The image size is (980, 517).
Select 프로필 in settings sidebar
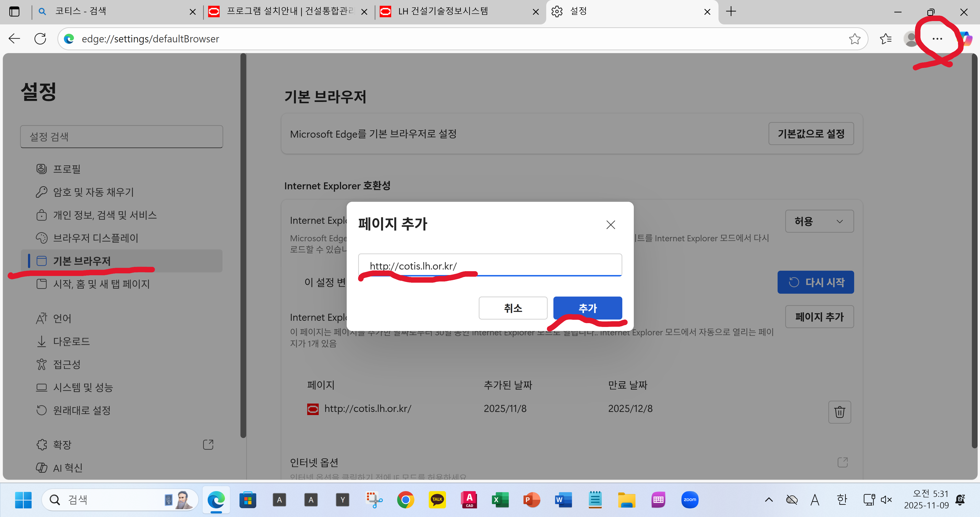coord(67,169)
